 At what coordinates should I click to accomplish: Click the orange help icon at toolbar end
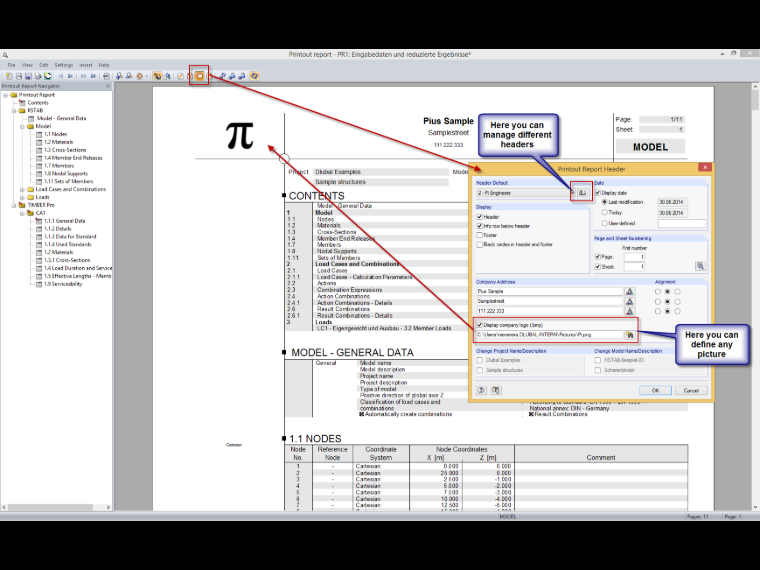pyautogui.click(x=254, y=76)
